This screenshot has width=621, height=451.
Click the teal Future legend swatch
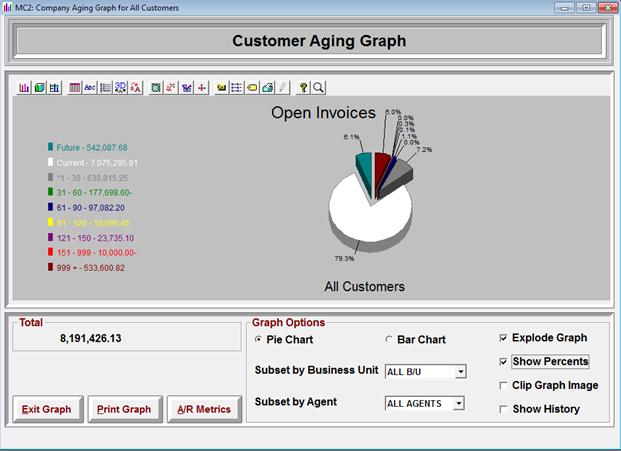50,147
